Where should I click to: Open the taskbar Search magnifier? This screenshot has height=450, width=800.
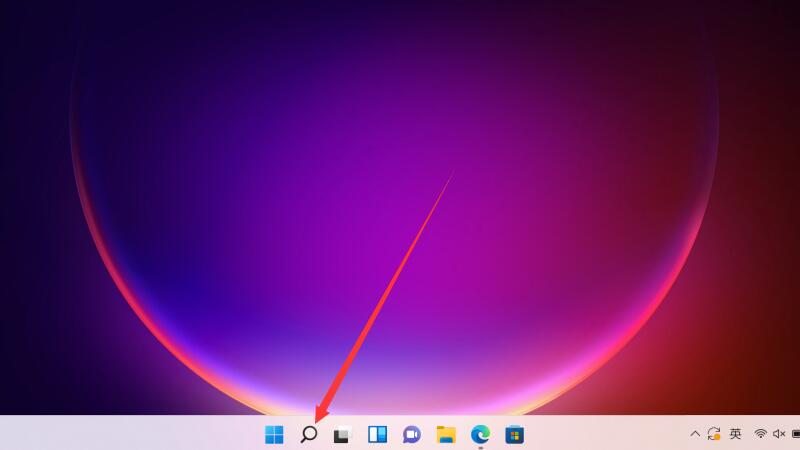pyautogui.click(x=309, y=434)
